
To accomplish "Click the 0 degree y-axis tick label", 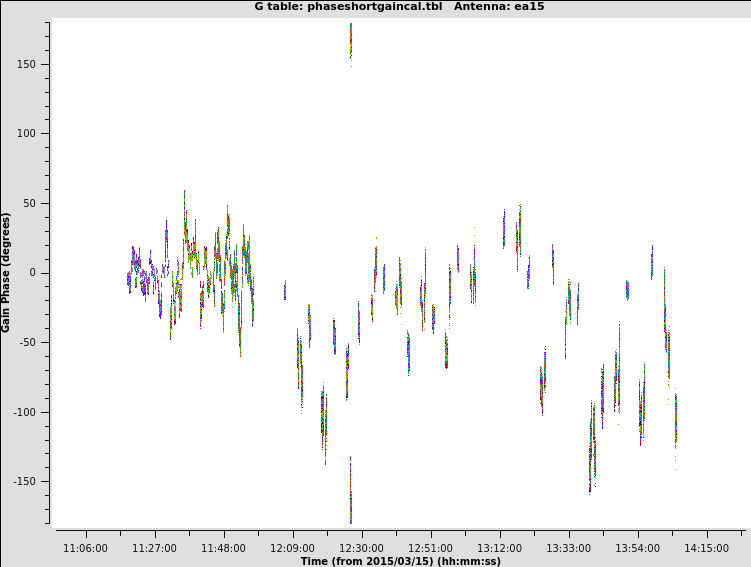I will [x=33, y=273].
